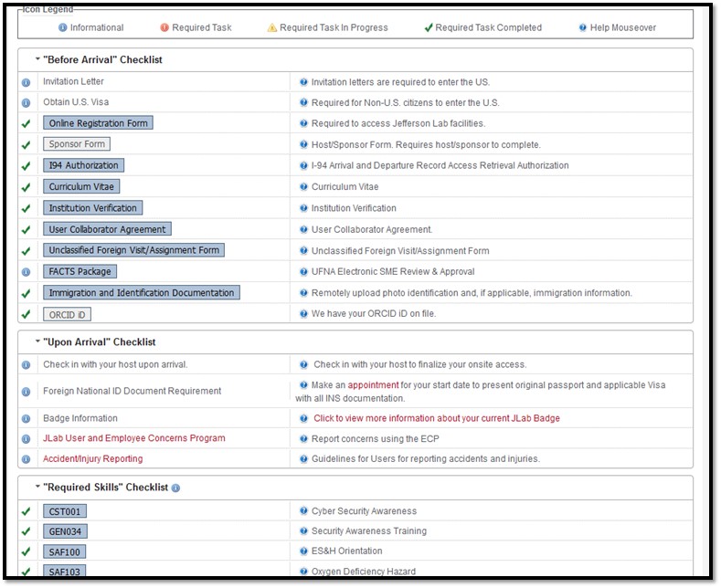Click help icon for Non-U.S. citizens description
This screenshot has height=588, width=721.
(x=303, y=102)
